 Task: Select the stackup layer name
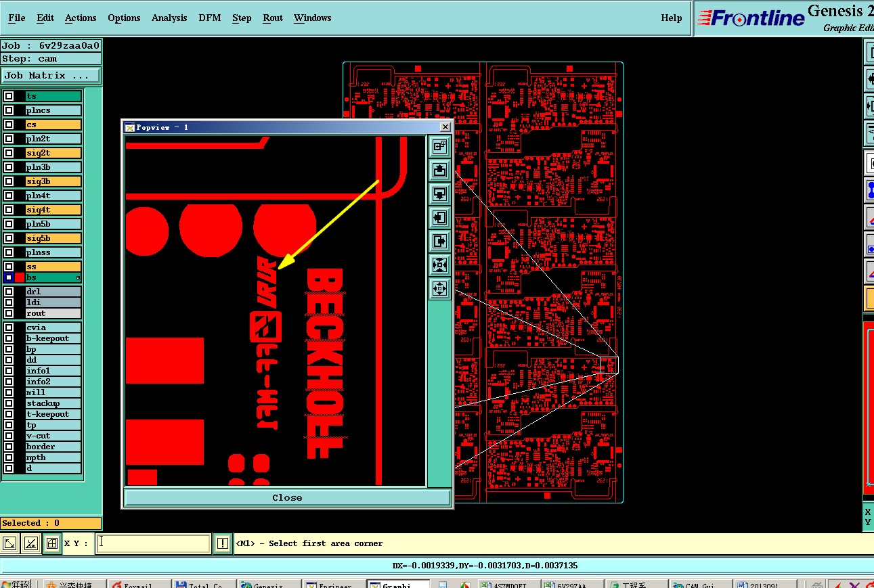point(53,403)
